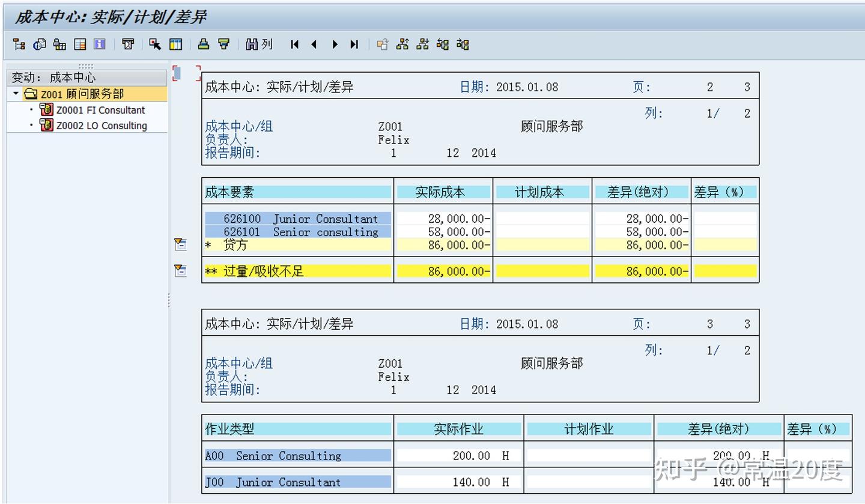865x504 pixels.
Task: Collapse the Z001 顾问服务部 tree node
Action: pyautogui.click(x=15, y=94)
